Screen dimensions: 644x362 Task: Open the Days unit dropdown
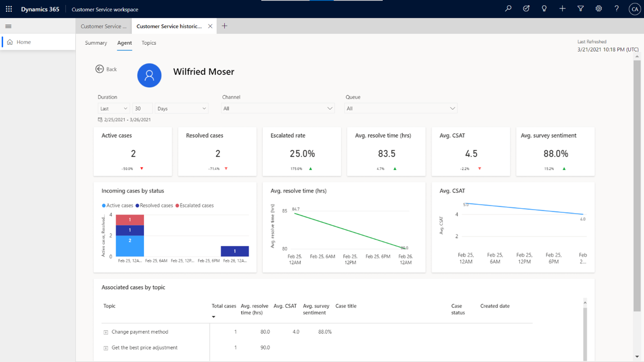point(182,108)
